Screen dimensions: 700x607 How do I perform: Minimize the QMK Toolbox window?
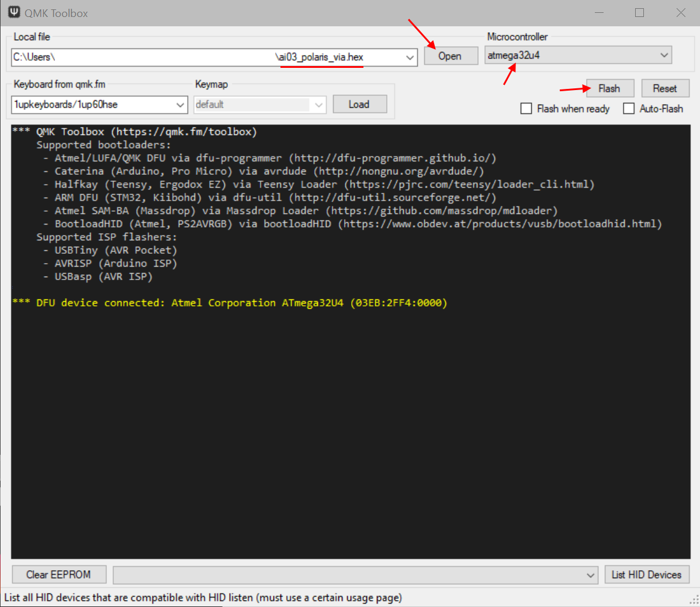[599, 12]
